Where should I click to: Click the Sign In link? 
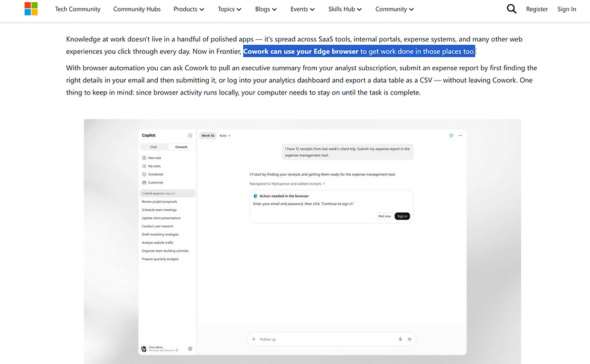click(567, 9)
